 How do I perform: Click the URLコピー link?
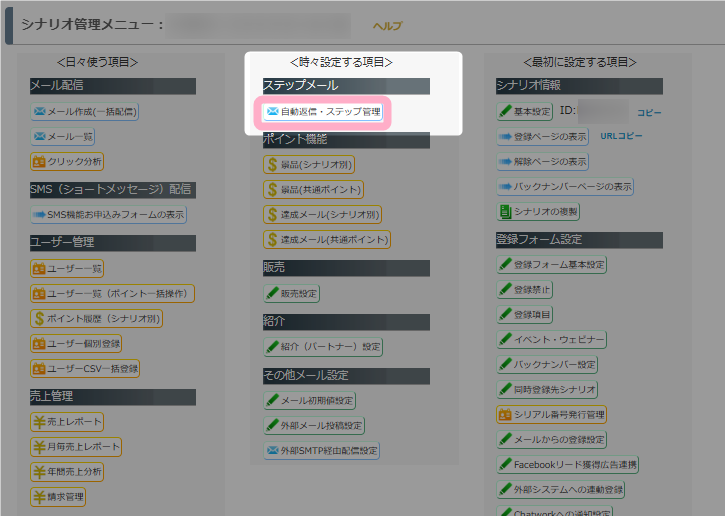(x=621, y=136)
